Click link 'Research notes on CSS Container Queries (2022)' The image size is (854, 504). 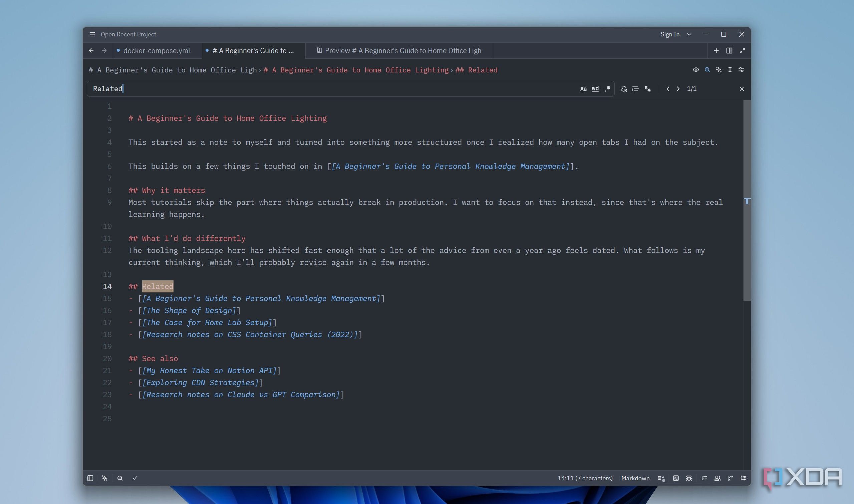tap(250, 334)
